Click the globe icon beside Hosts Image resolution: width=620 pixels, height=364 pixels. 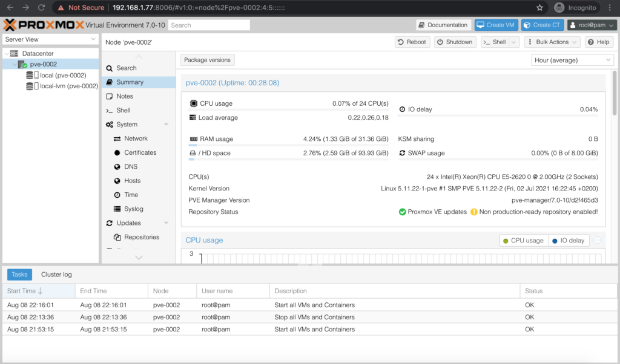coord(117,181)
